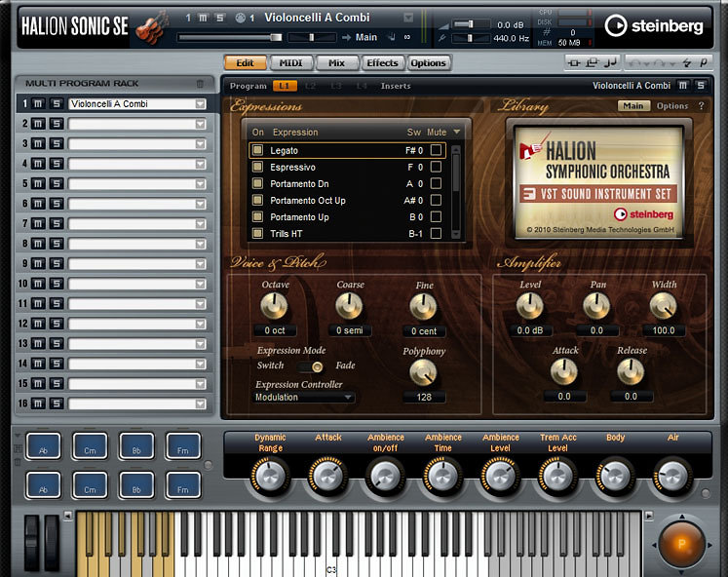Open the slot 1 Violoncelli A Combi dropdown

[200, 104]
